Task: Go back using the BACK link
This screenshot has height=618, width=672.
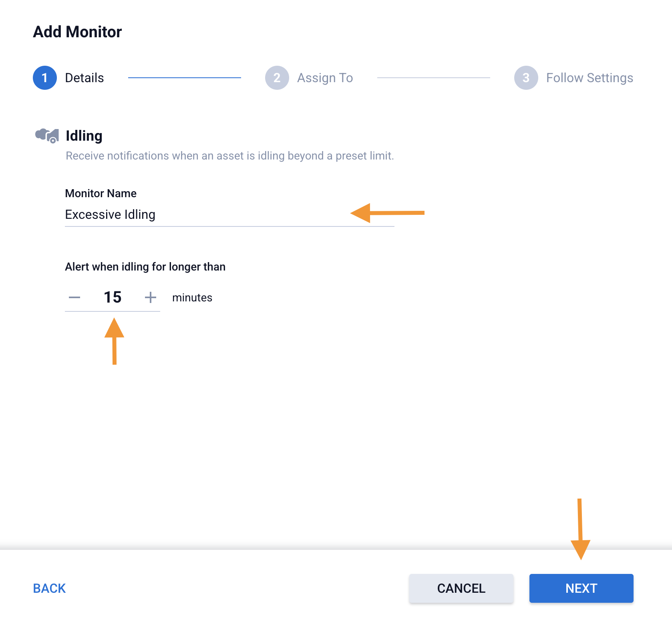Action: [x=49, y=588]
